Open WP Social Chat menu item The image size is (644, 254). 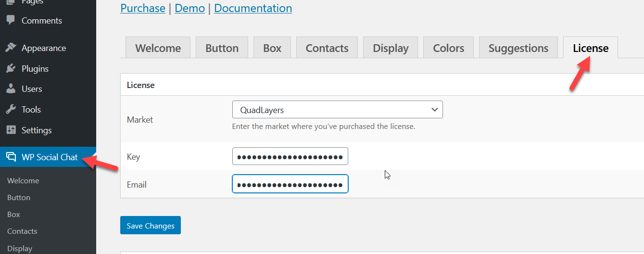[48, 157]
